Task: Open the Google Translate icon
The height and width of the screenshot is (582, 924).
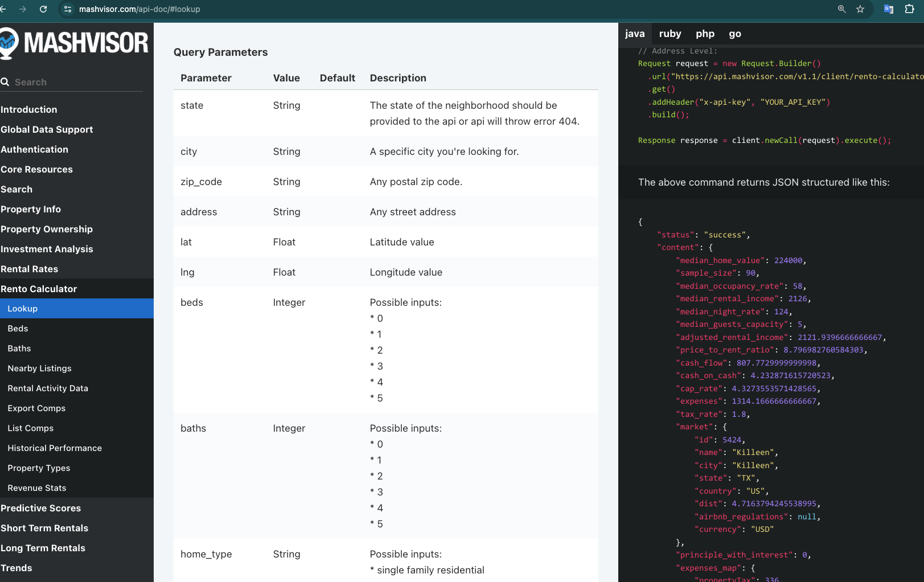Action: click(x=888, y=9)
